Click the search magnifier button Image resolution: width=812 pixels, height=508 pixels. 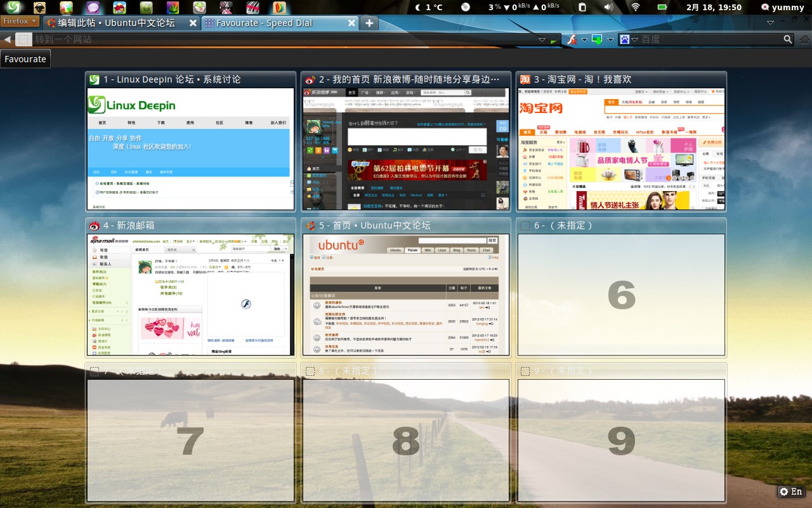point(788,39)
